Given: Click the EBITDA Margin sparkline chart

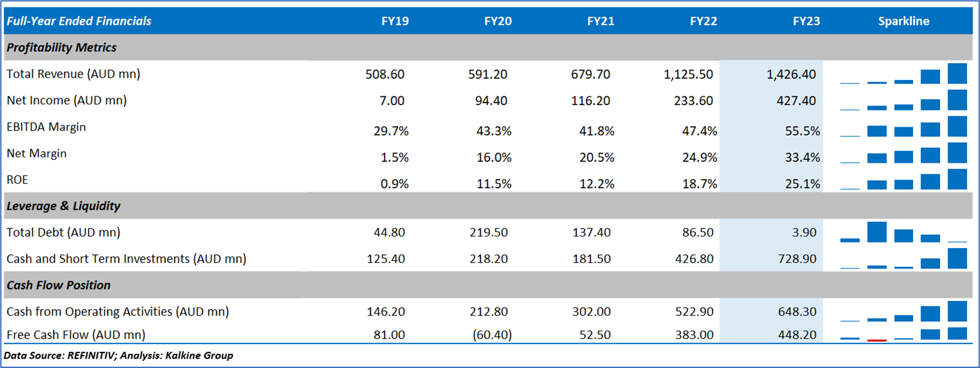Looking at the screenshot, I should pyautogui.click(x=904, y=127).
